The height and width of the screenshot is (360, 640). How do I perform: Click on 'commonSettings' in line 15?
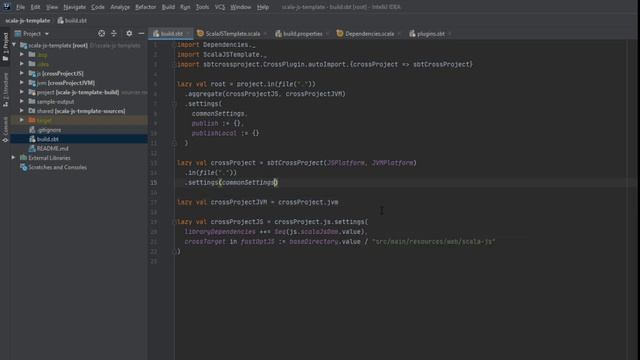[x=248, y=183]
